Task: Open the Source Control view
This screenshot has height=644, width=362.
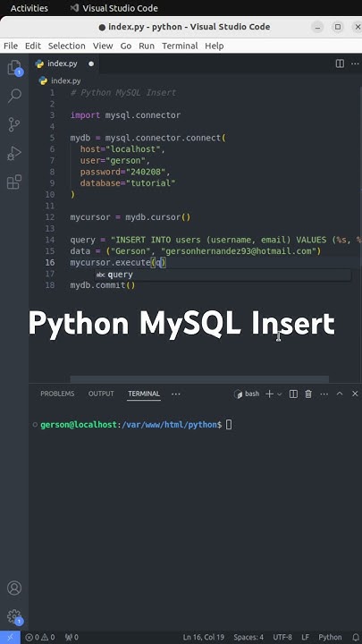Action: pyautogui.click(x=14, y=124)
